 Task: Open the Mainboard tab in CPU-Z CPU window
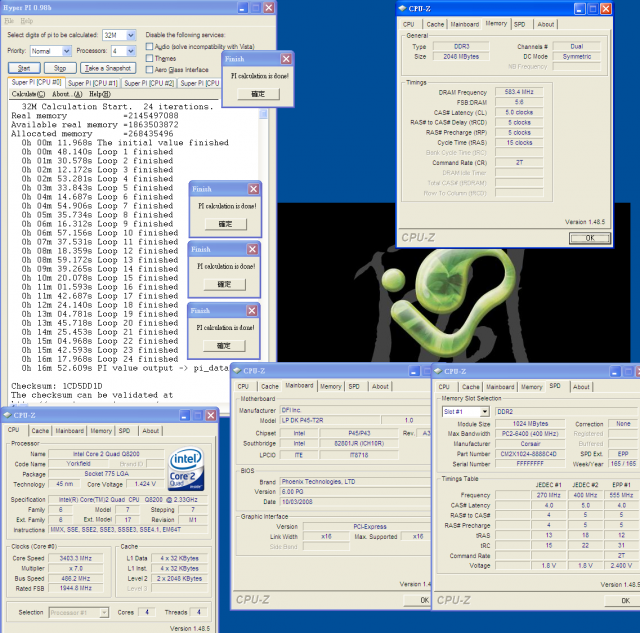click(69, 431)
